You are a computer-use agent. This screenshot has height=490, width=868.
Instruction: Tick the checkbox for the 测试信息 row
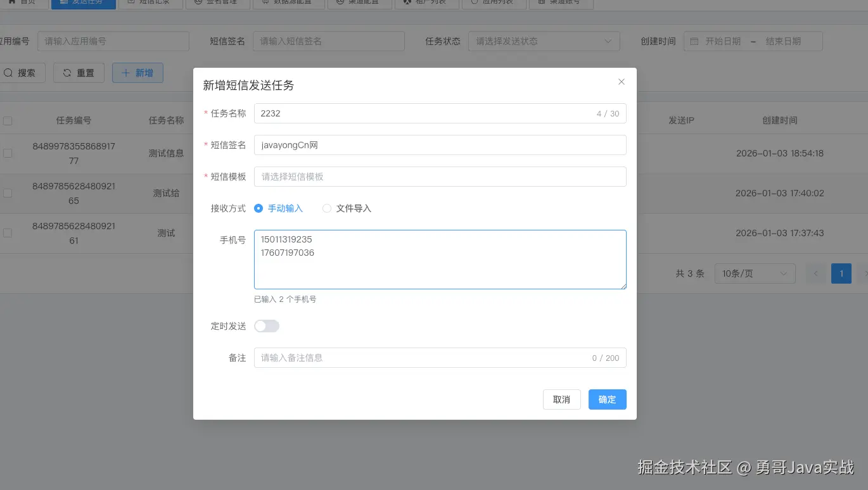click(8, 153)
